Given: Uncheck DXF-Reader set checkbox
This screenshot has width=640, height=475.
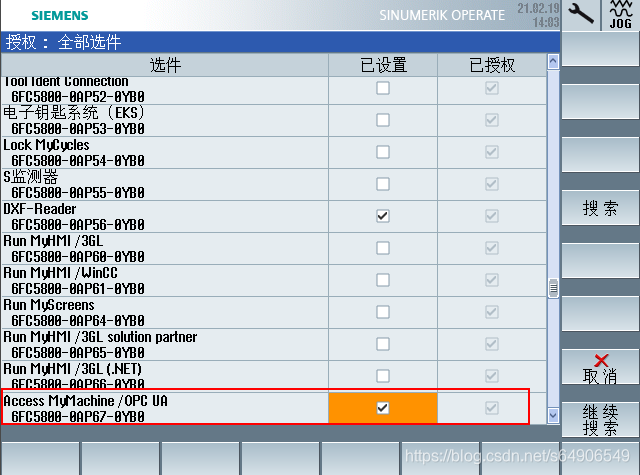Looking at the screenshot, I should (382, 216).
